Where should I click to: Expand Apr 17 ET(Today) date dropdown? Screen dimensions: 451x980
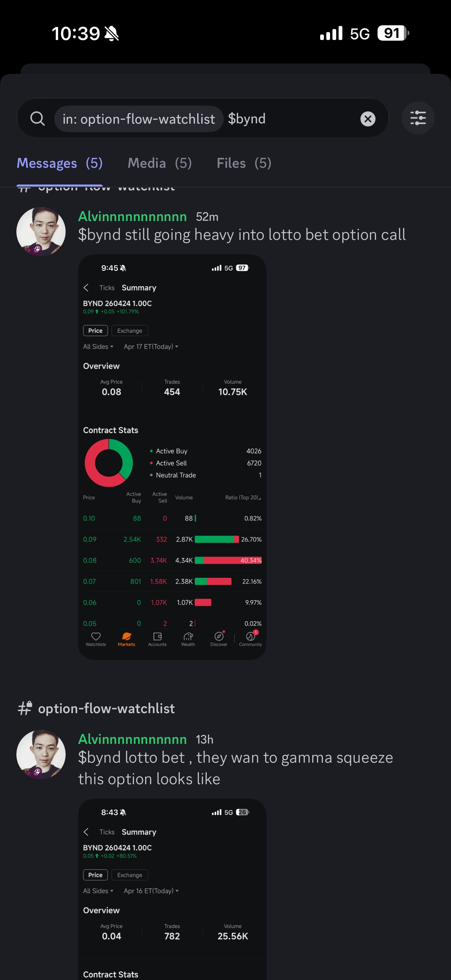[151, 346]
